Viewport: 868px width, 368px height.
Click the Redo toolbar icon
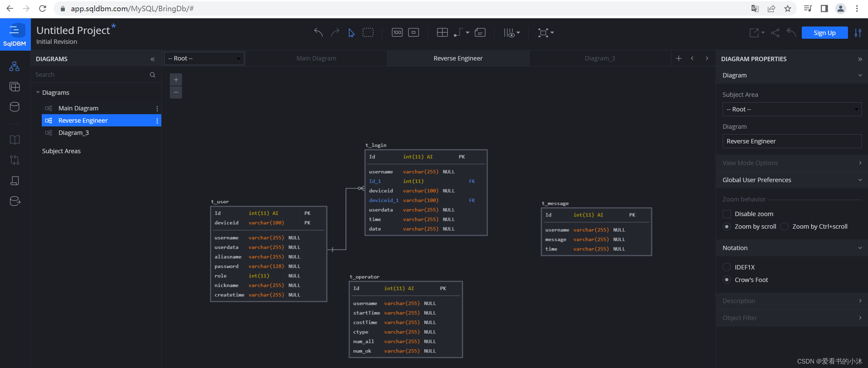(x=335, y=33)
